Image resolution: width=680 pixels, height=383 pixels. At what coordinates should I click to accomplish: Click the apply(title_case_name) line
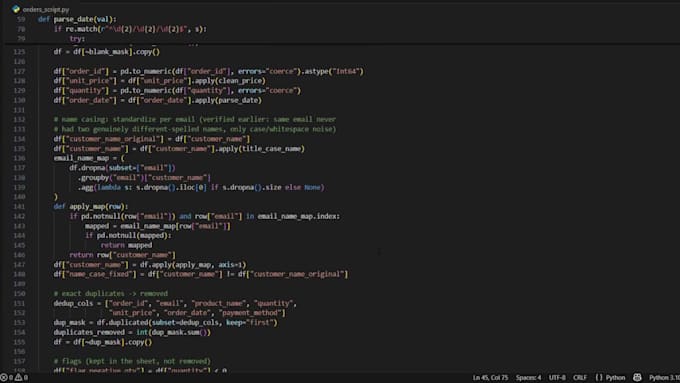(x=179, y=148)
